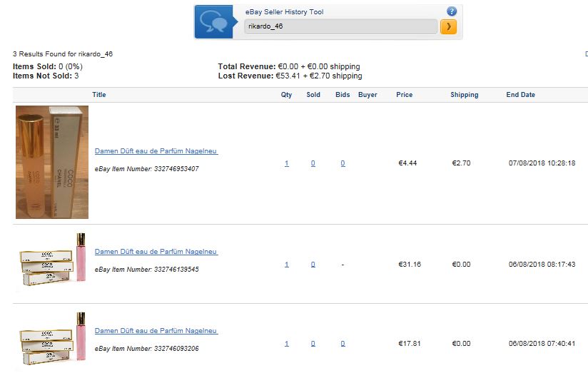Click the orange search arrow button

(x=448, y=26)
